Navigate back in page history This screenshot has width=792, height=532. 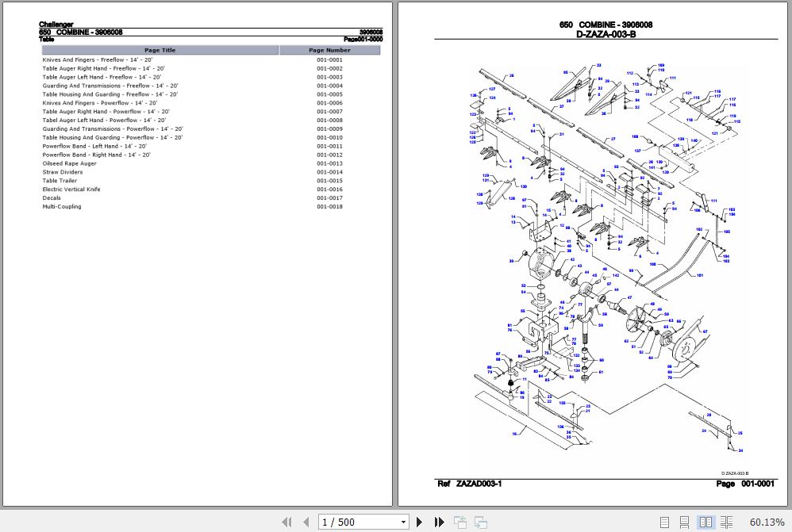(460, 522)
